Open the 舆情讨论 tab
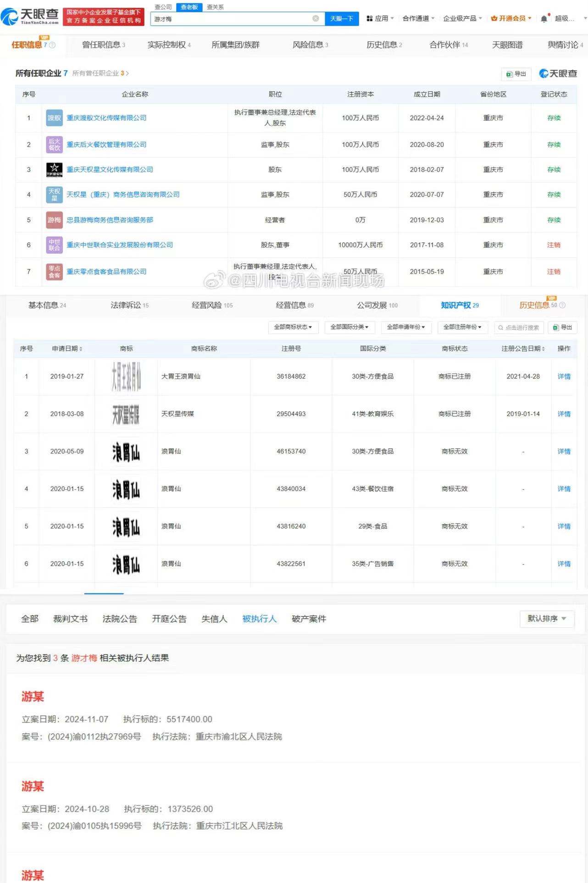 coord(565,45)
